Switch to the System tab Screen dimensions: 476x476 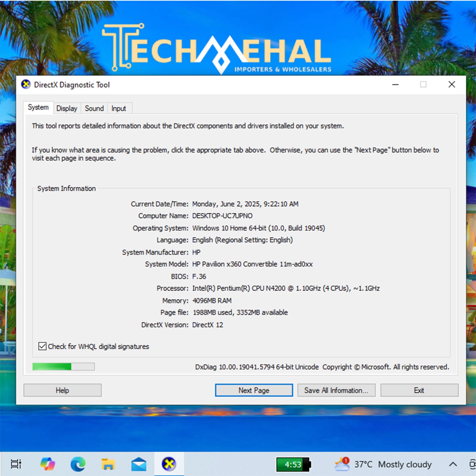38,107
